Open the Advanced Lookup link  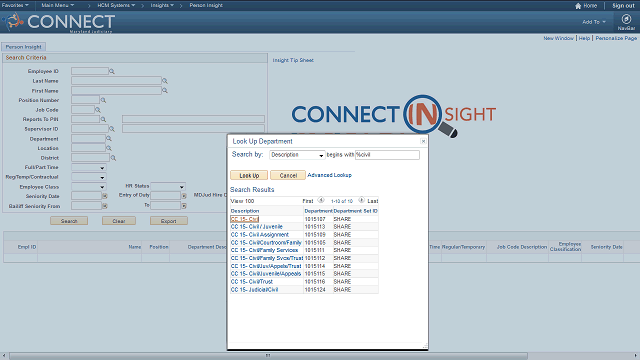(329, 175)
